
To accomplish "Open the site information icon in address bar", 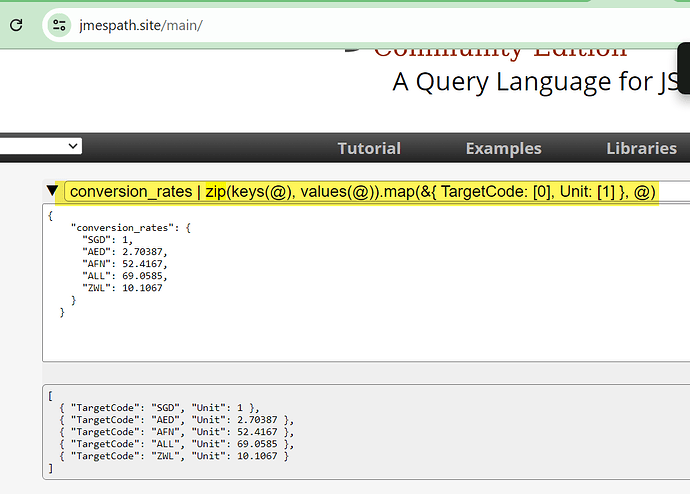I will pos(59,25).
